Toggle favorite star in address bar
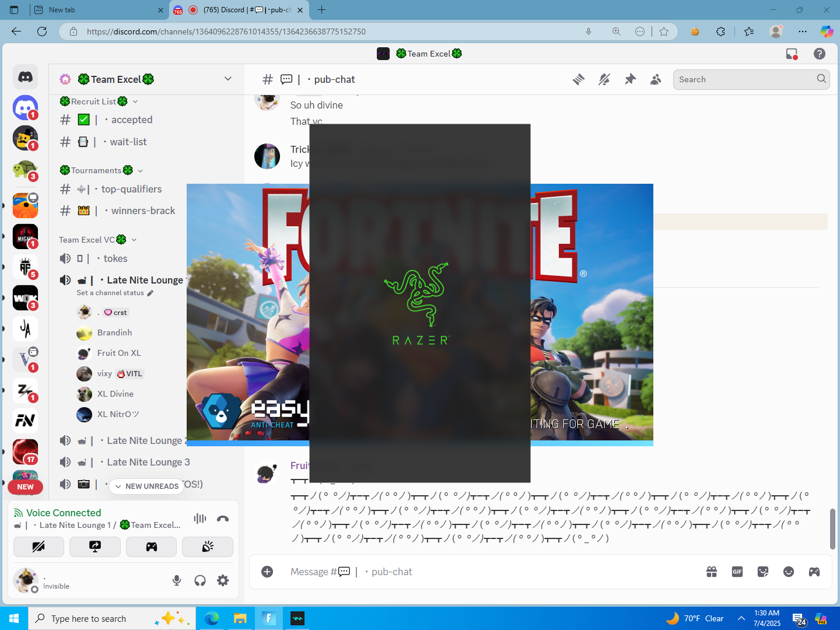This screenshot has width=840, height=630. [664, 32]
